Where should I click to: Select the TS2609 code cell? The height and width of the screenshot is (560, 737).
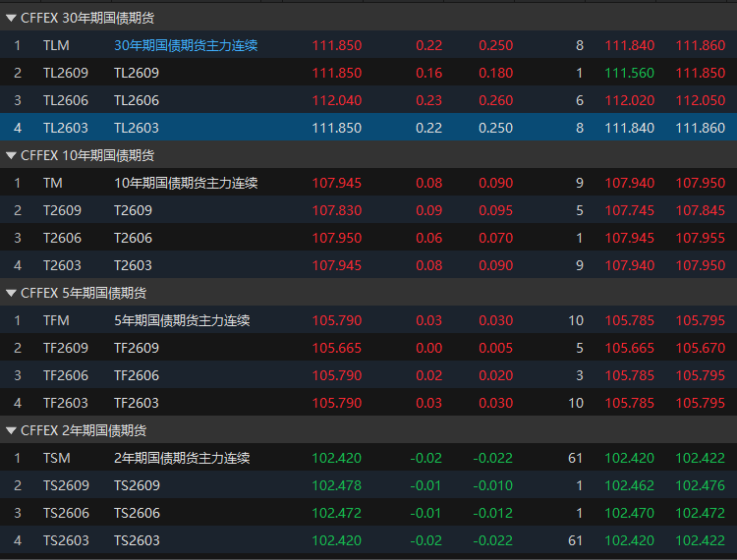[66, 485]
